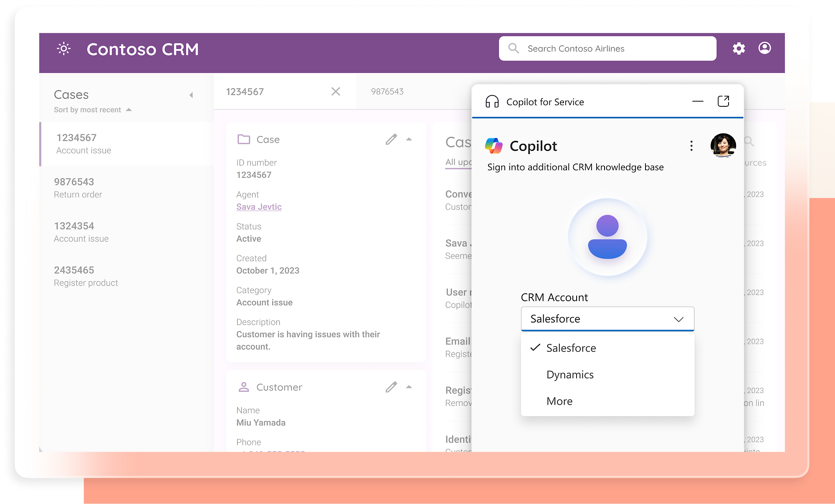Select case 1234567 Account issue in the list
This screenshot has width=835, height=504.
coord(127,144)
